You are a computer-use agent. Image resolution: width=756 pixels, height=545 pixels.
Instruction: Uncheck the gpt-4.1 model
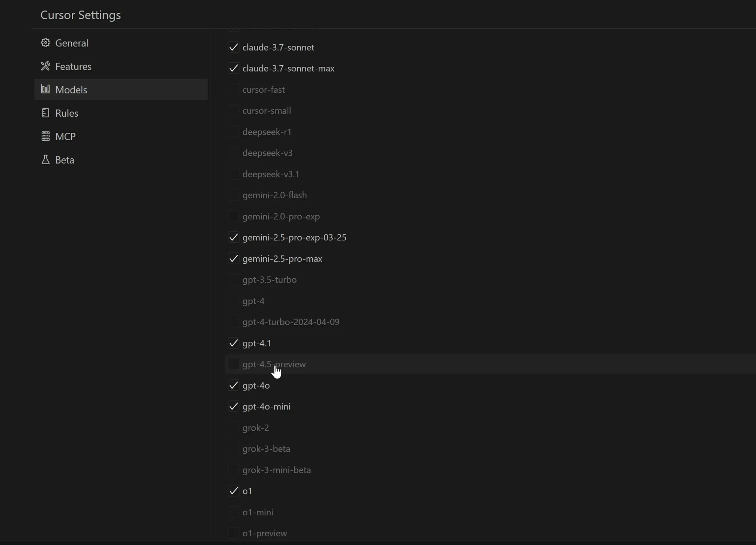pyautogui.click(x=233, y=343)
